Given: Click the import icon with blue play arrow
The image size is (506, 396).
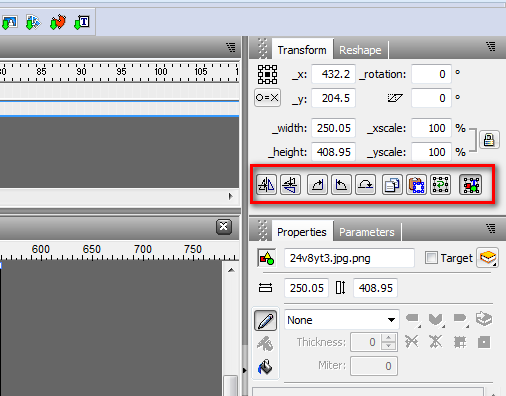Looking at the screenshot, I should (x=33, y=22).
